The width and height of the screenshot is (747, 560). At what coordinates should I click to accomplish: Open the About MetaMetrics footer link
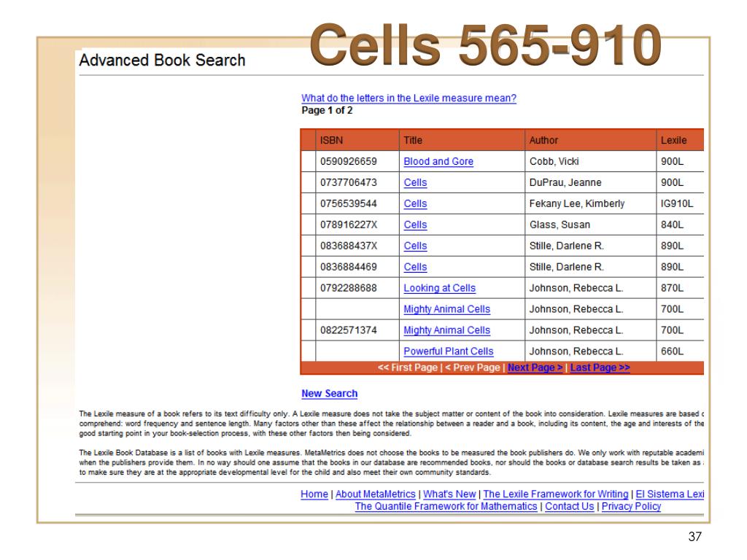pyautogui.click(x=376, y=494)
